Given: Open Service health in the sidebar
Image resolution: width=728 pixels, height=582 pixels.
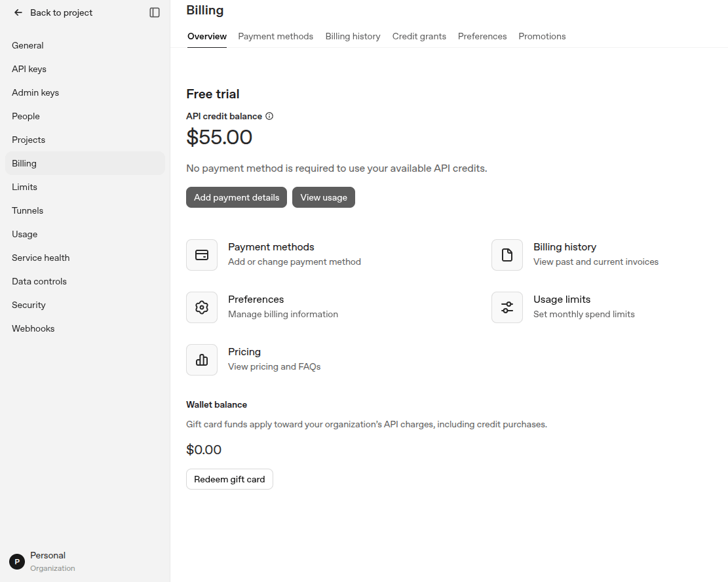Looking at the screenshot, I should [x=85, y=258].
